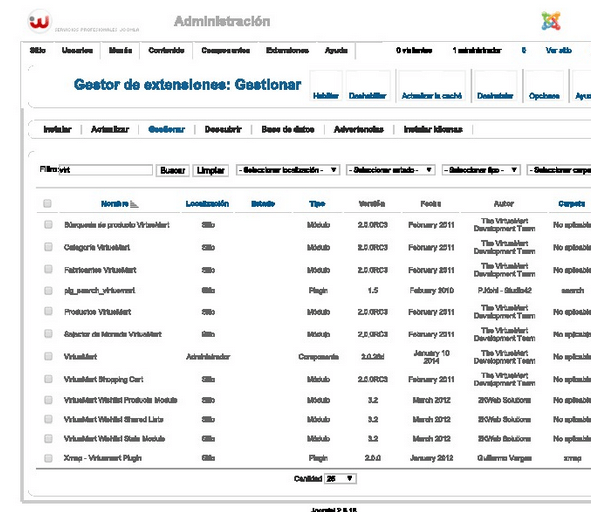Screen dimensions: 591x512
Task: Click 'January 10 2014' date cell
Action: pos(432,357)
